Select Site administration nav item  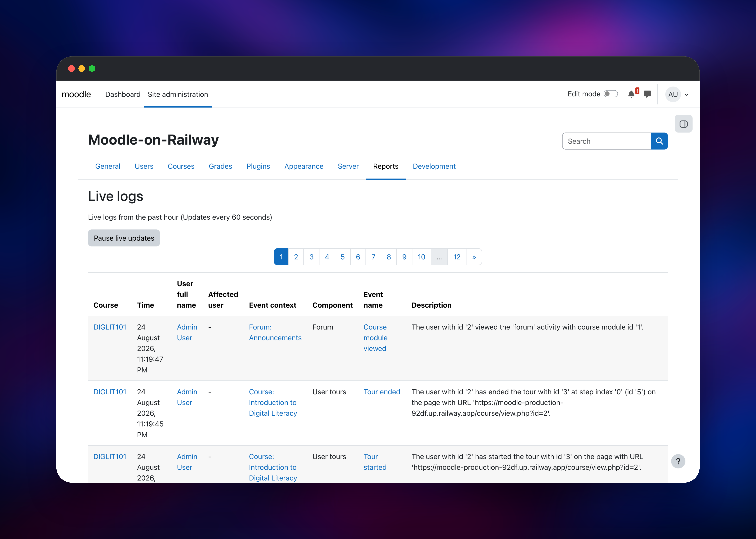(x=178, y=94)
